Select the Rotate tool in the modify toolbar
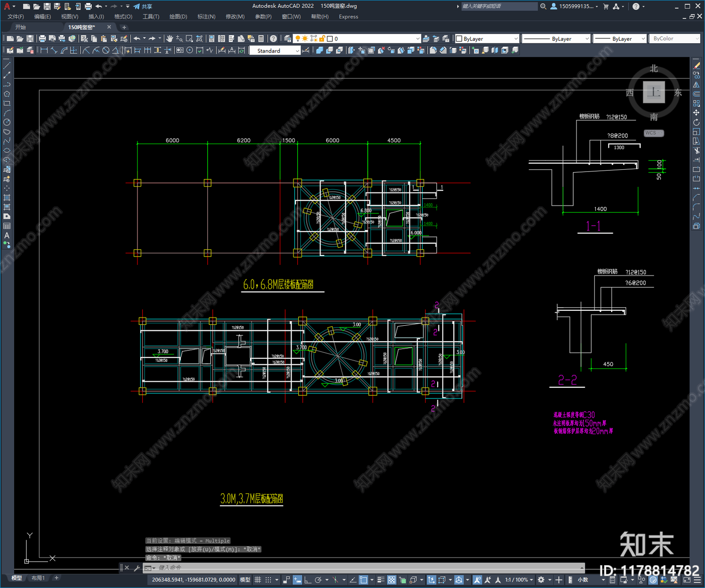The width and height of the screenshot is (705, 588). 696,122
